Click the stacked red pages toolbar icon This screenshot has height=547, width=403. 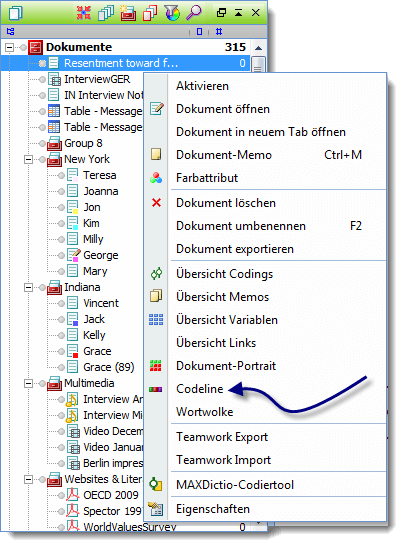[x=150, y=13]
